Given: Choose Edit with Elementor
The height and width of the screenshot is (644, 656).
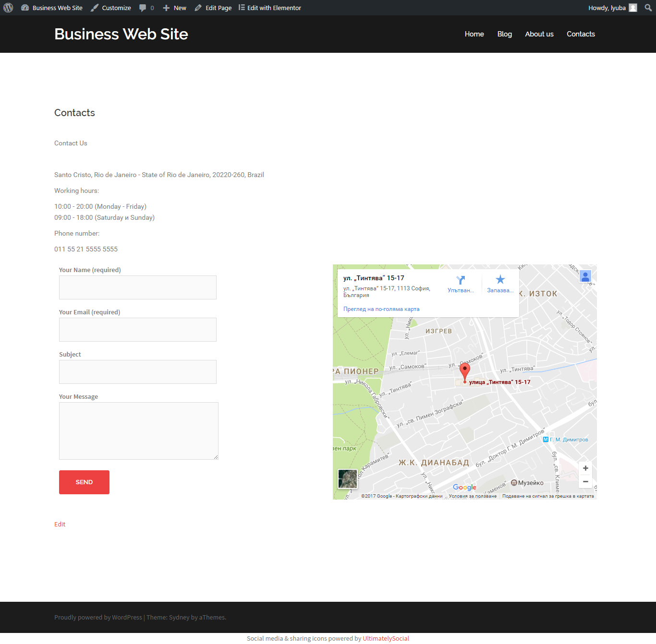Looking at the screenshot, I should 270,8.
